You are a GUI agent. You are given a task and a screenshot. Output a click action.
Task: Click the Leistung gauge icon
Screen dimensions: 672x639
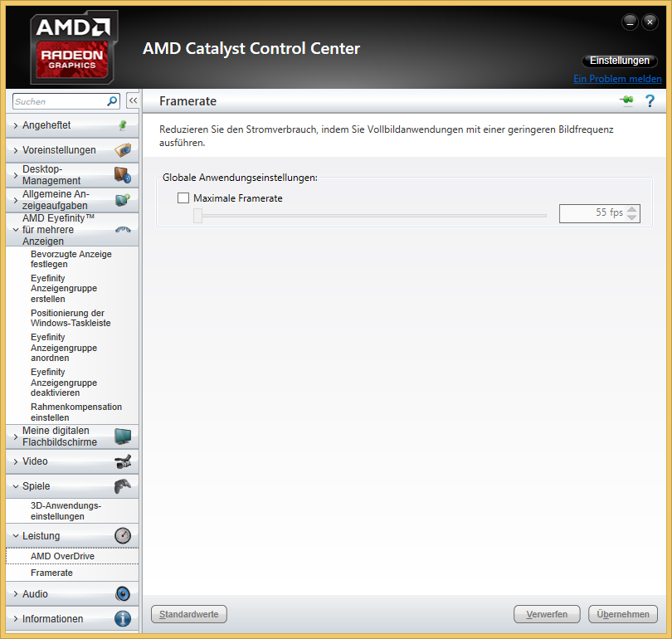(123, 536)
